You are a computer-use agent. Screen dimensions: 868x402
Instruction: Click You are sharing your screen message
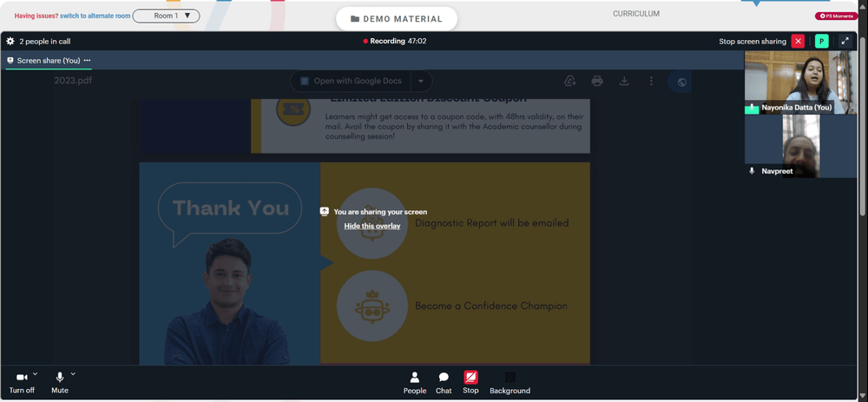[380, 212]
